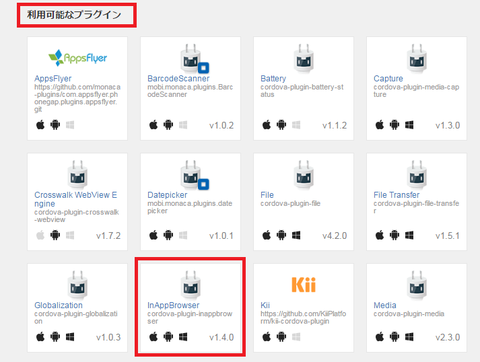Click the Crosswalk WebView Engine plug icon
Screen dimensions: 480x362
(78, 174)
